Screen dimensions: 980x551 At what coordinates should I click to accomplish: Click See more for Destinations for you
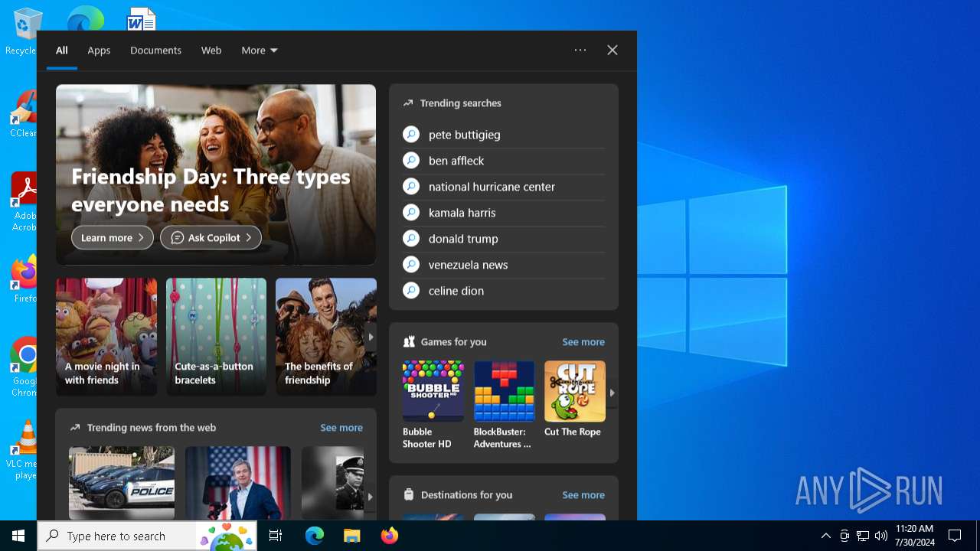click(583, 495)
